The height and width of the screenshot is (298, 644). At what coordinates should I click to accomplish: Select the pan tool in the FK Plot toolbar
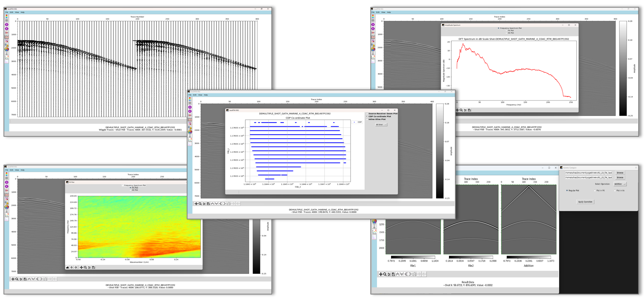[x=81, y=267]
